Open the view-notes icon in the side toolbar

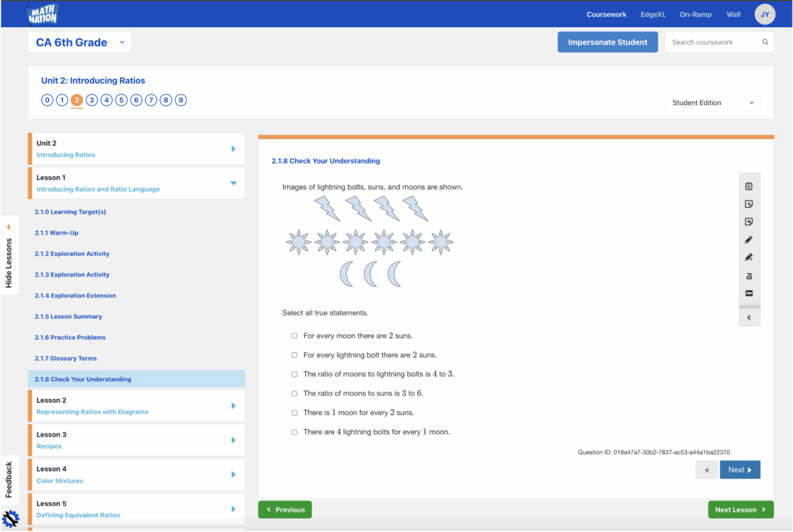tap(749, 221)
